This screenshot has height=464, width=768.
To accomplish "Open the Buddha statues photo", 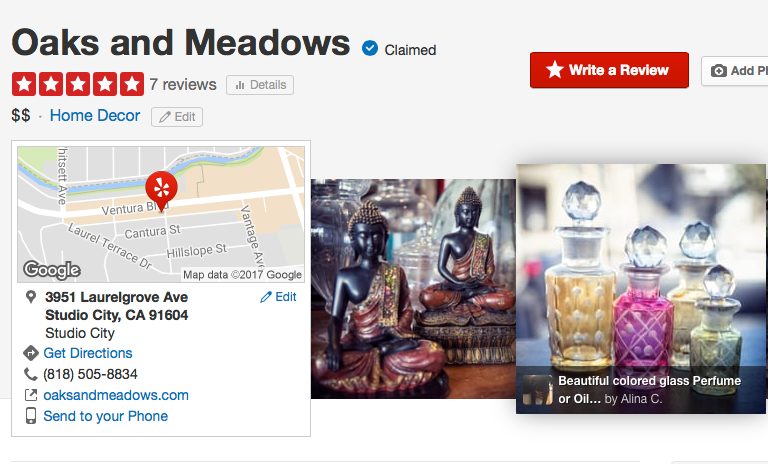I will pyautogui.click(x=413, y=289).
